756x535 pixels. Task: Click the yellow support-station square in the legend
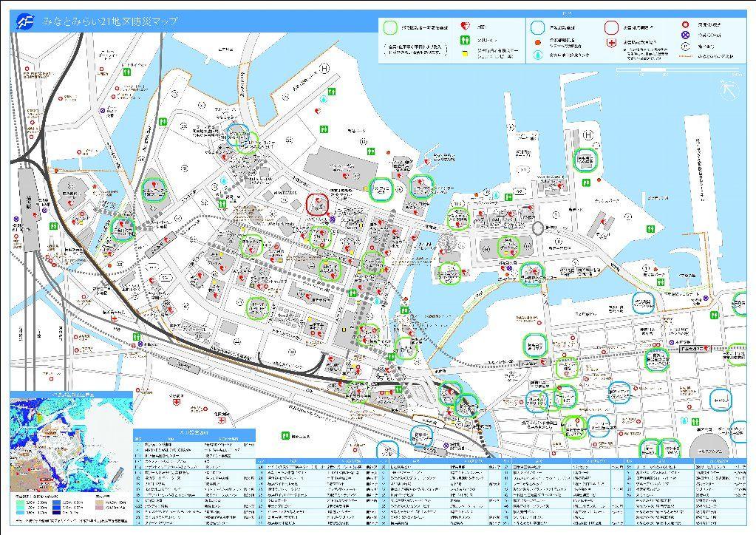coord(465,53)
